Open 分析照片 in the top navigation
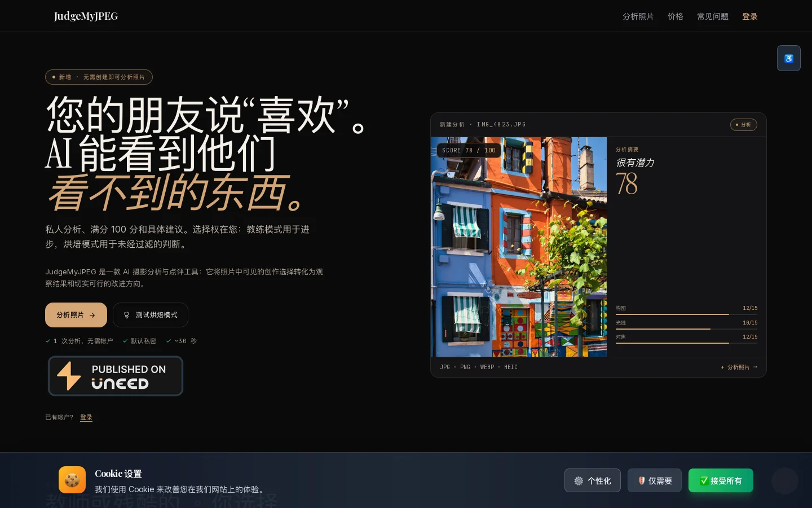812x508 pixels. pos(638,16)
